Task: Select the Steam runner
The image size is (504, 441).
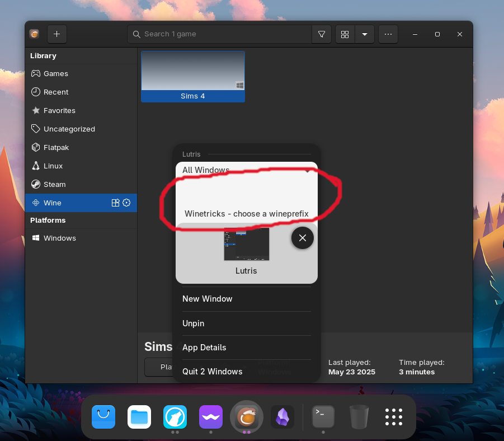Action: pos(81,184)
